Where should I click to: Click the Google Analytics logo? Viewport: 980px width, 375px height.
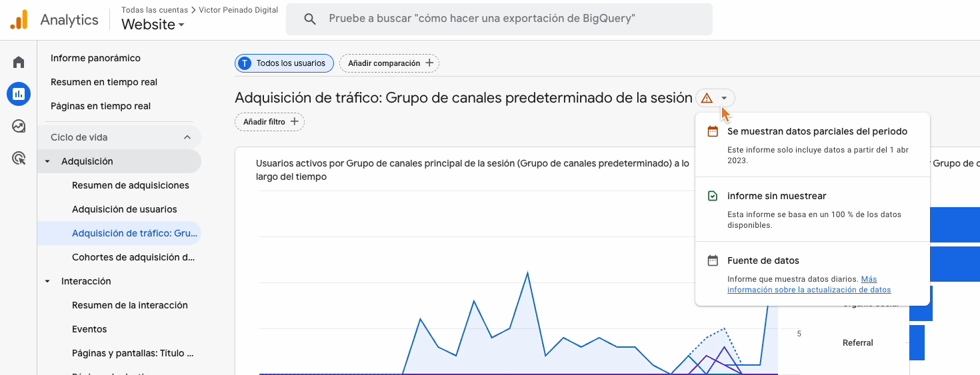[19, 20]
